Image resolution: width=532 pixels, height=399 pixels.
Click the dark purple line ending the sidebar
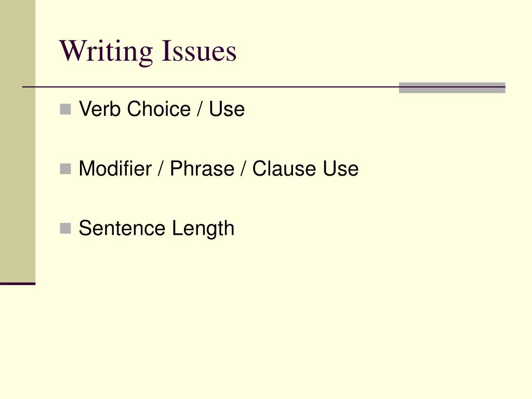(18, 284)
